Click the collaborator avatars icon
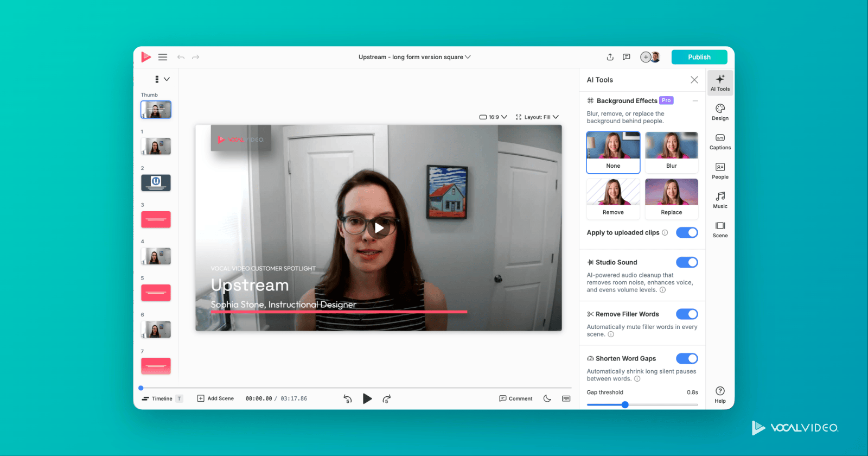This screenshot has height=456, width=868. [650, 57]
